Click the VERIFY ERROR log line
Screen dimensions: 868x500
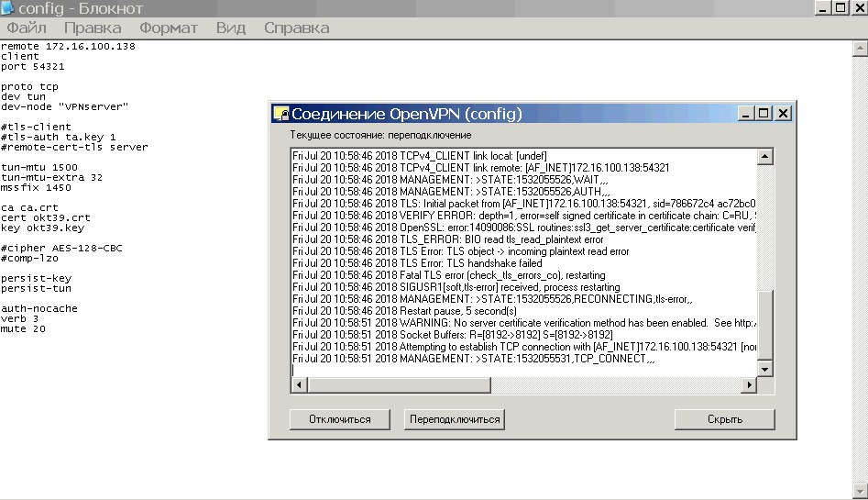pos(523,216)
